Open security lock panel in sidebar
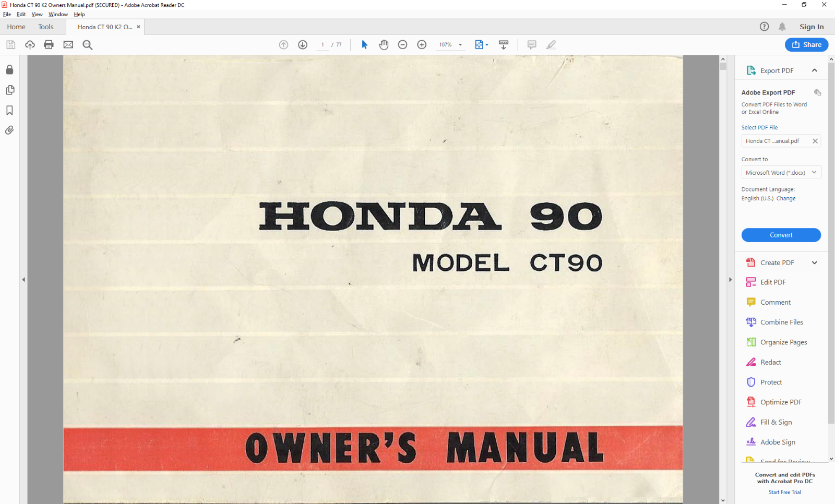Screen dimensions: 835x504 pyautogui.click(x=9, y=70)
